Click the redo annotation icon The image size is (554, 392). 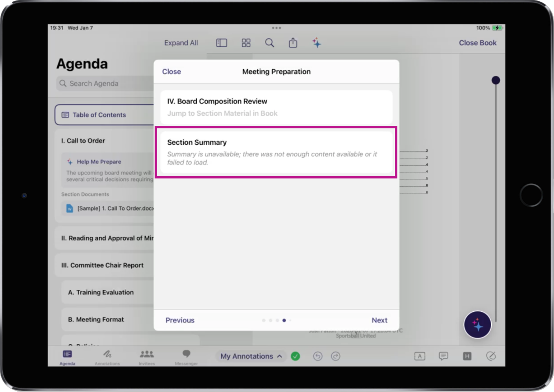[335, 356]
